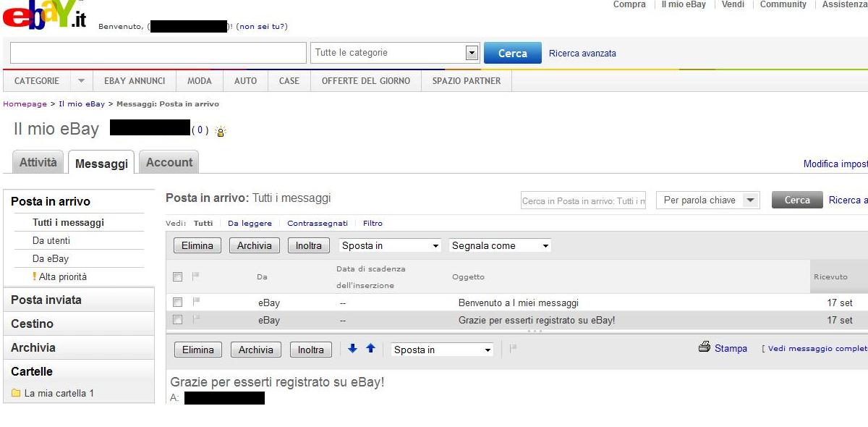Screen dimensions: 868x427
Task: Click the Stampa link
Action: tap(731, 349)
